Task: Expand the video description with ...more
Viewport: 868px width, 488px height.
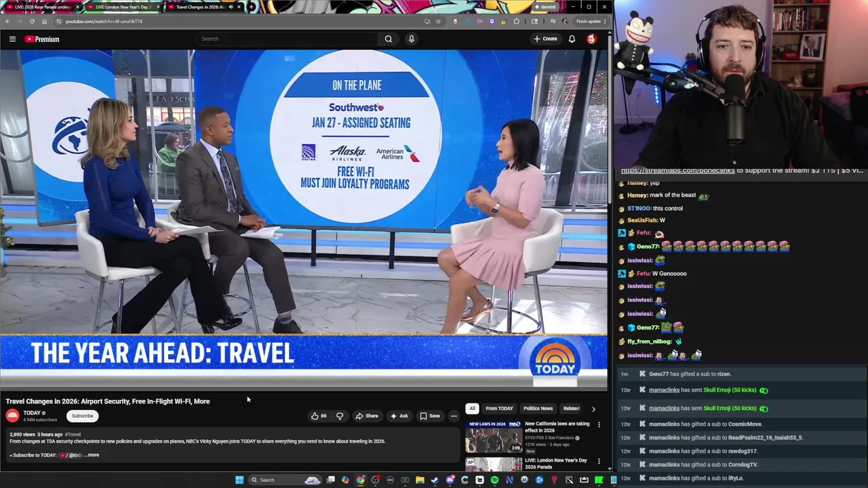Action: (92, 455)
